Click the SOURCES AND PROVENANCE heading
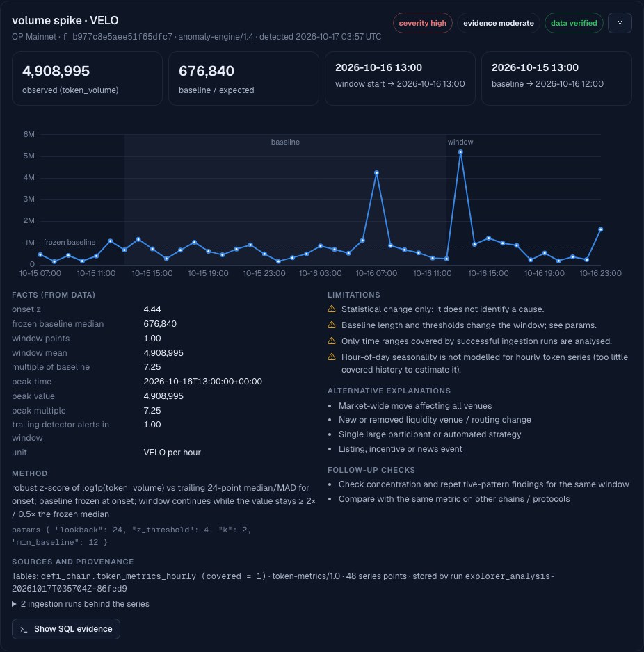This screenshot has height=652, width=644. click(x=73, y=562)
